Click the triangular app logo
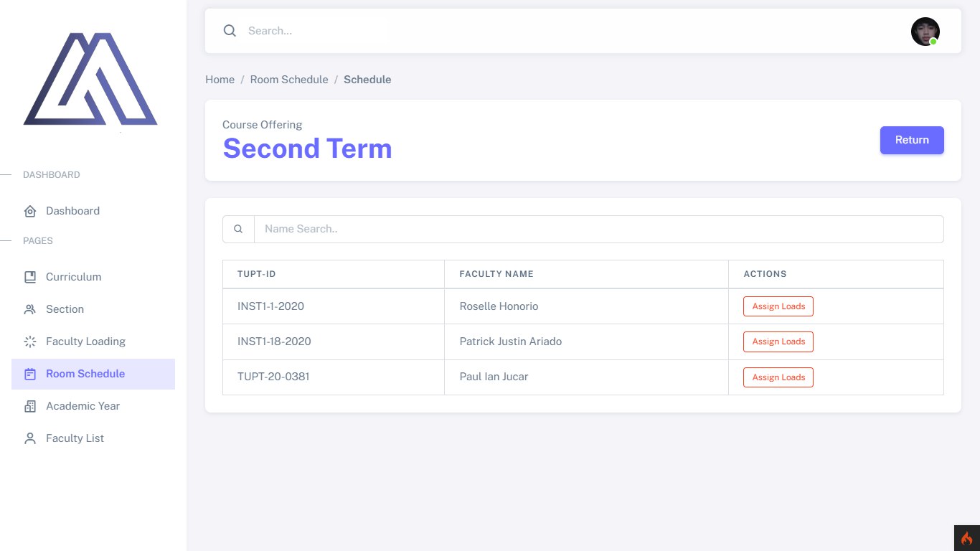 [90, 79]
